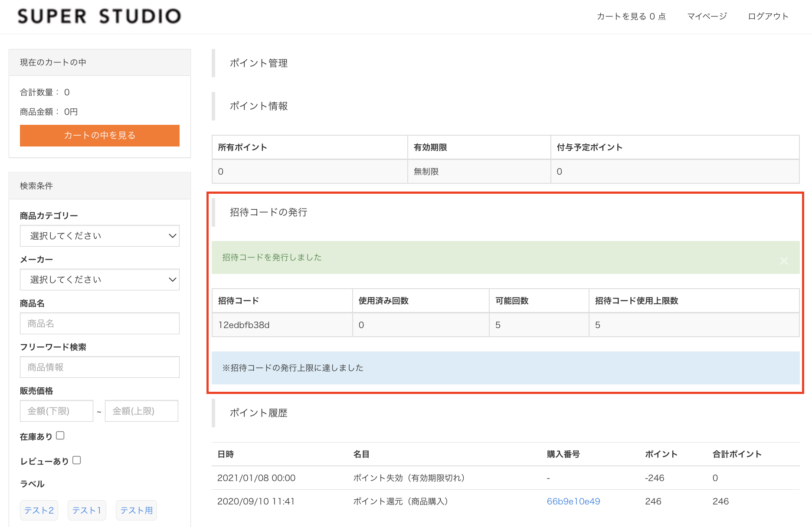Click the 金額(下限) price field

point(56,411)
